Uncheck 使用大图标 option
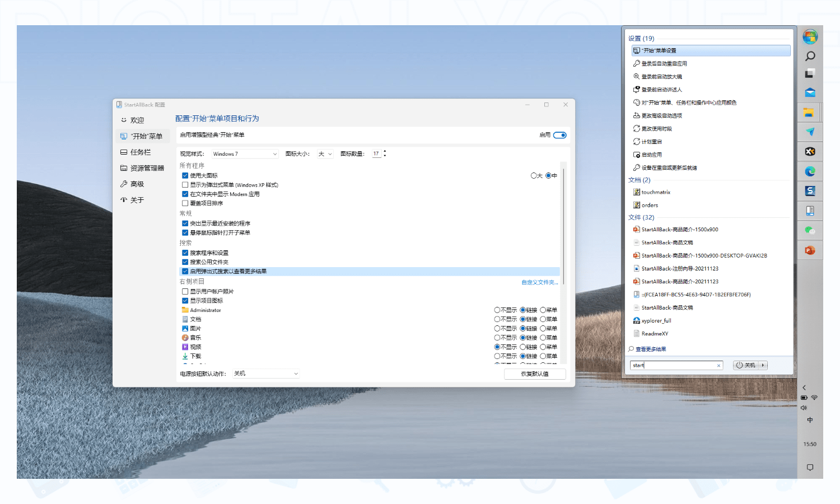 [x=185, y=175]
